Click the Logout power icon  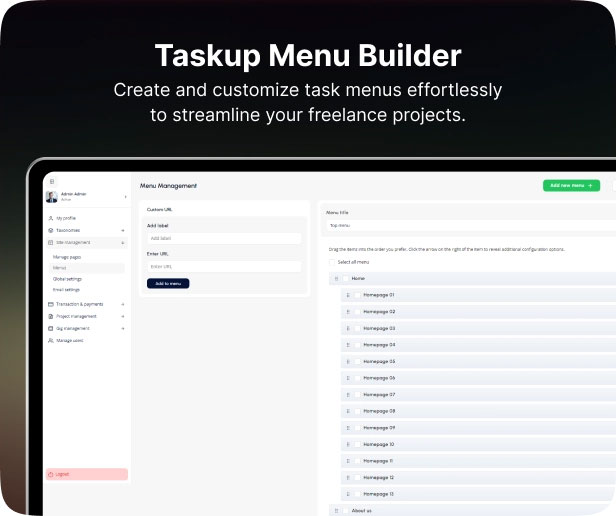(51, 474)
